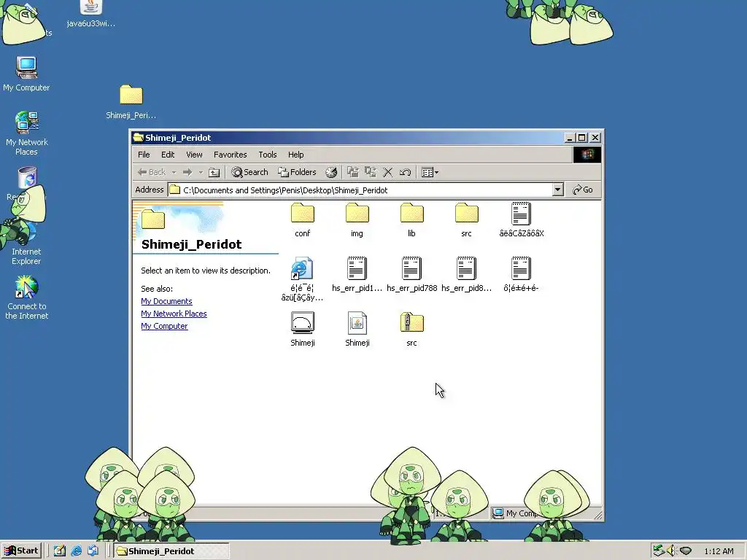Open the View menu
Viewport: 747px width, 560px height.
tap(194, 155)
